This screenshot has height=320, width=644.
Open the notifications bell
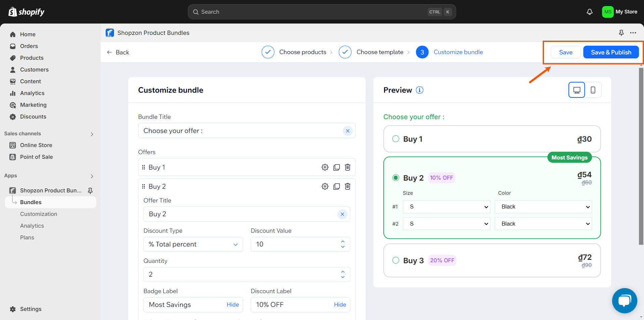(589, 12)
